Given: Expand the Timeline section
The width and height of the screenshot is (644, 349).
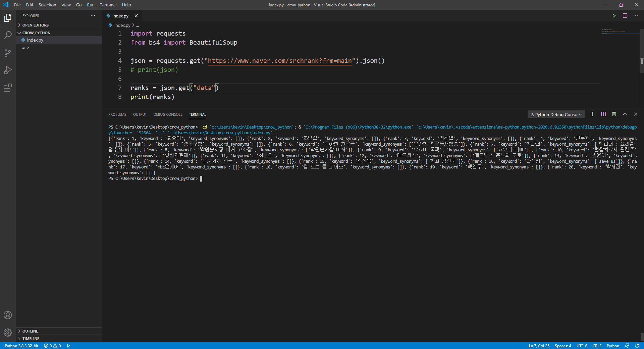Looking at the screenshot, I should click(59, 339).
